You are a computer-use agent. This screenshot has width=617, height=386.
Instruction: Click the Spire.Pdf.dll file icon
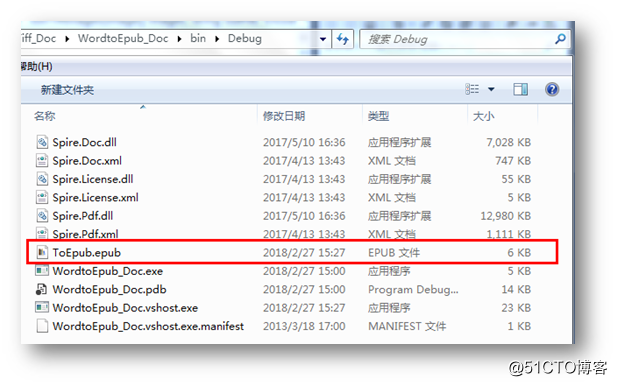coord(42,216)
